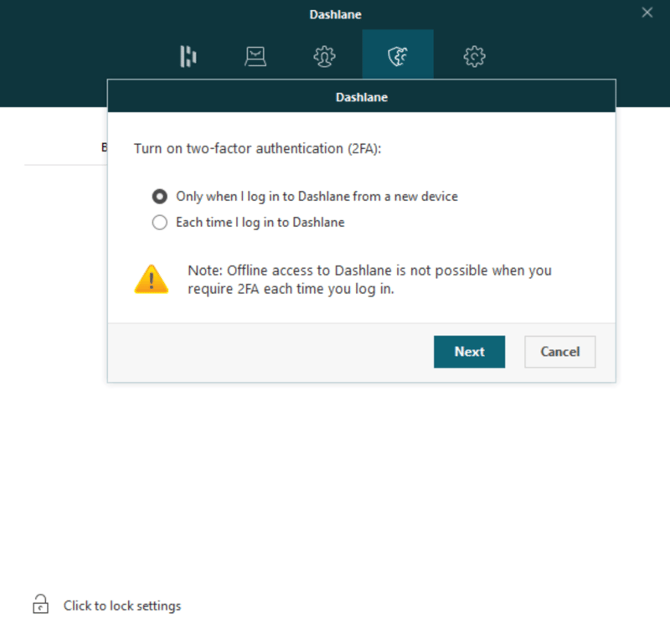Open the account settings gear icon with person
The image size is (670, 644).
(x=324, y=56)
